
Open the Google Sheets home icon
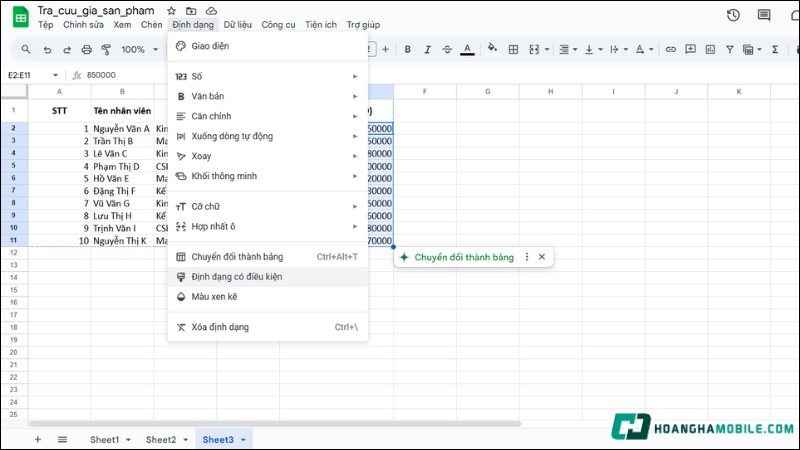coord(20,17)
